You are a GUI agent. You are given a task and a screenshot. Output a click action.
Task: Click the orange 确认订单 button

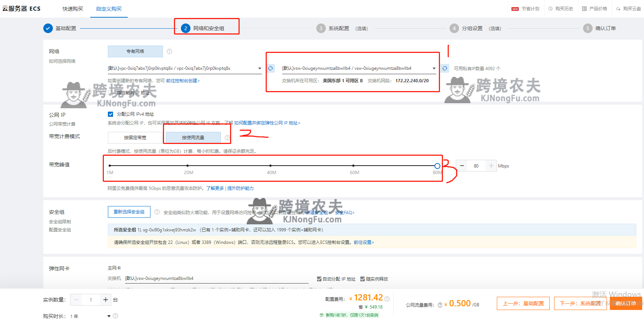626,303
